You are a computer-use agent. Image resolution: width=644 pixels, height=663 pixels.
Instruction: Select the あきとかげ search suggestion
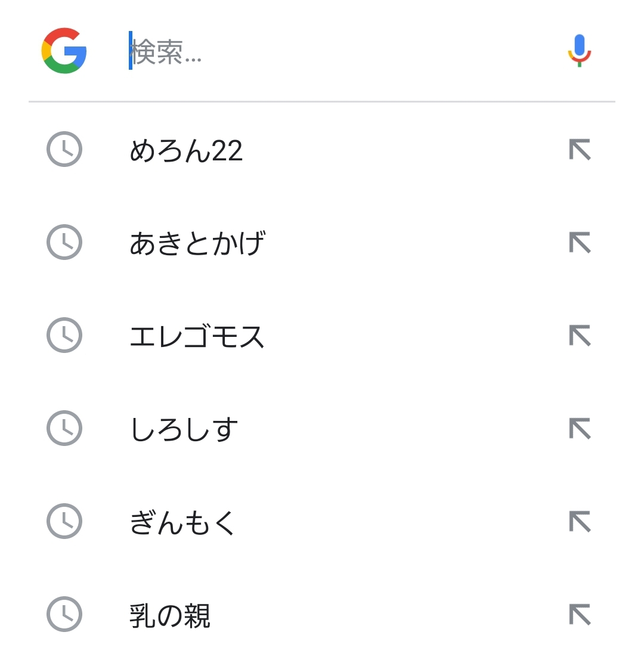pos(197,243)
